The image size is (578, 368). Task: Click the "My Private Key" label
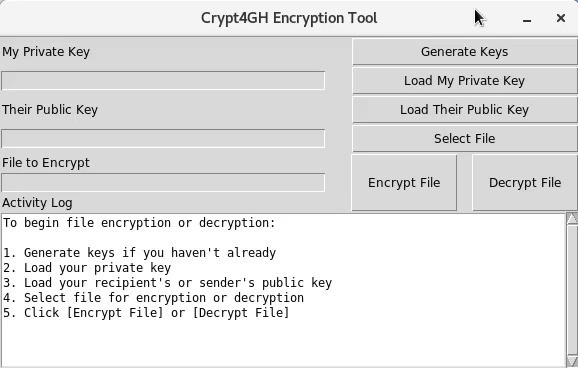(x=46, y=52)
